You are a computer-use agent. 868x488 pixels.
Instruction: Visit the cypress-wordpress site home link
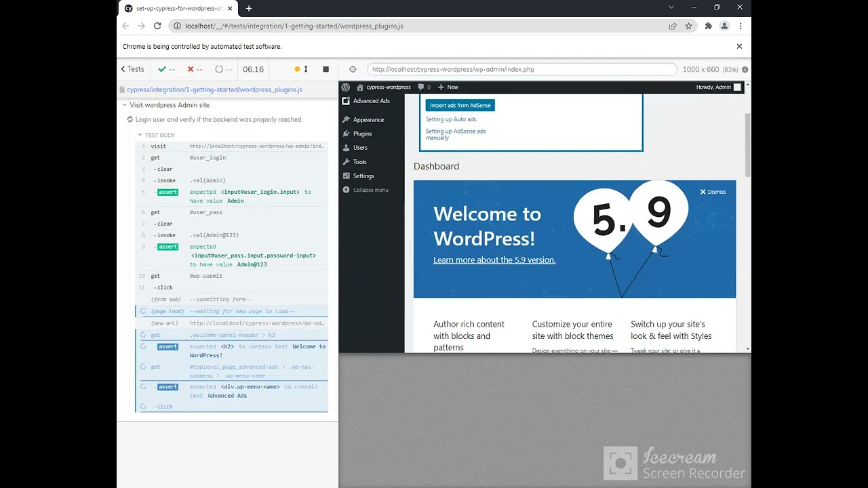point(384,87)
